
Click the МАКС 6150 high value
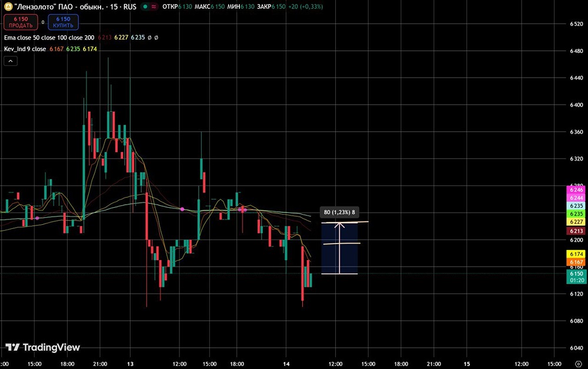(x=210, y=6)
